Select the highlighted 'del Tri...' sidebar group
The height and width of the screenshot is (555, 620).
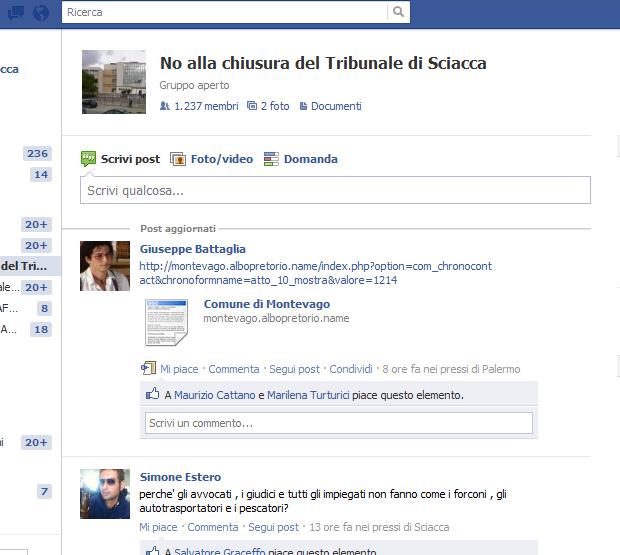tap(30, 266)
